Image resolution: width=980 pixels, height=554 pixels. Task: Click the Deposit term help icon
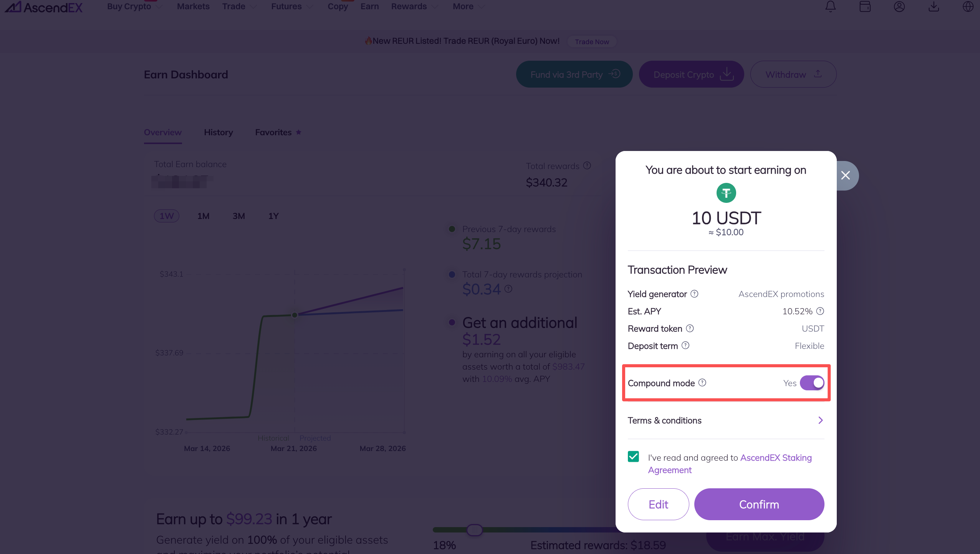pyautogui.click(x=685, y=345)
